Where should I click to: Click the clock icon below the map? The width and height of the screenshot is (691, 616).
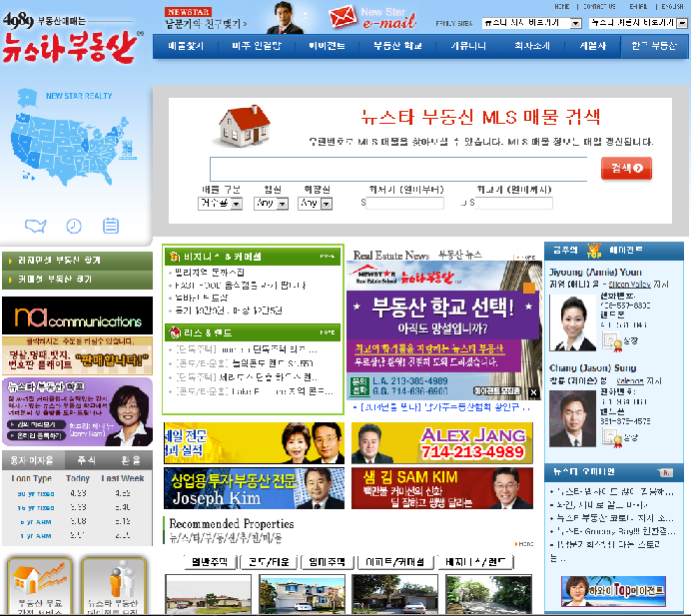tap(74, 226)
